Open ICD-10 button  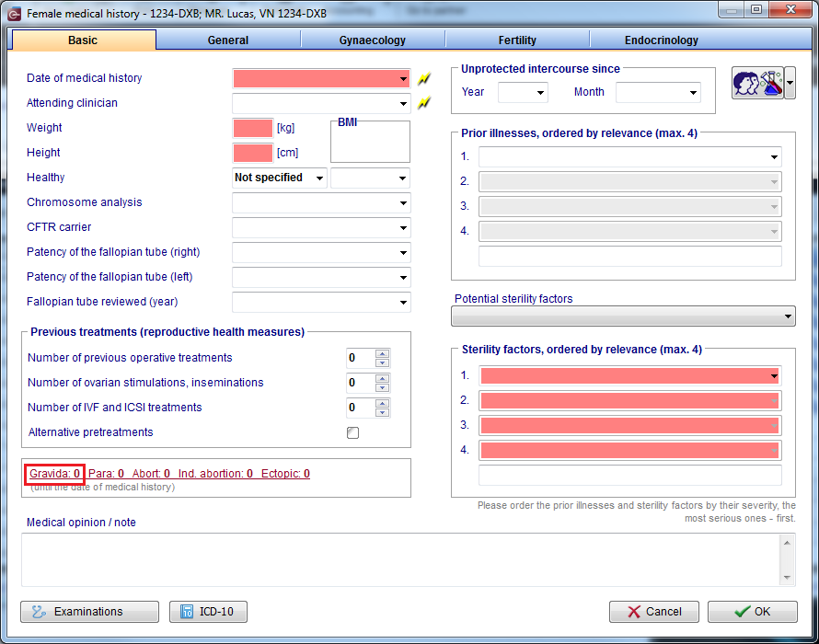pos(208,612)
